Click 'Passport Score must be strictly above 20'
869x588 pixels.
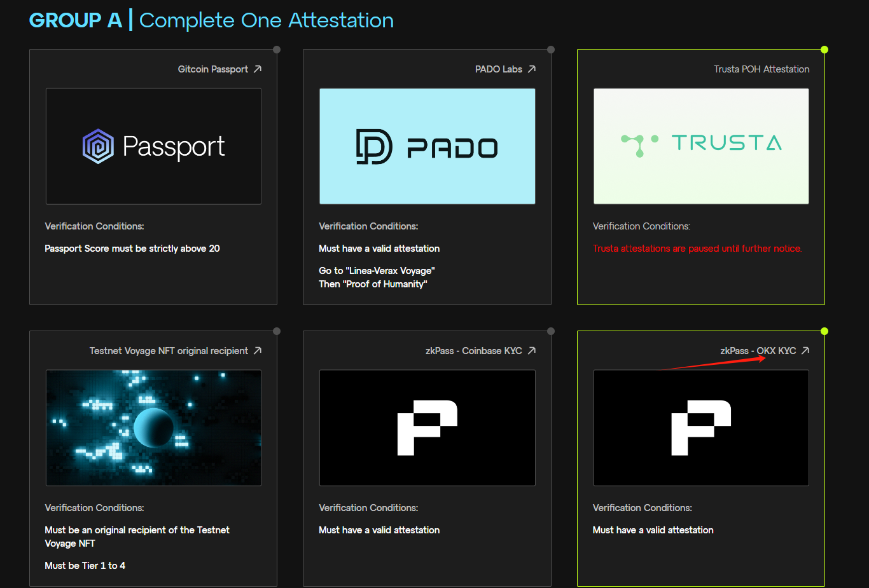(132, 249)
